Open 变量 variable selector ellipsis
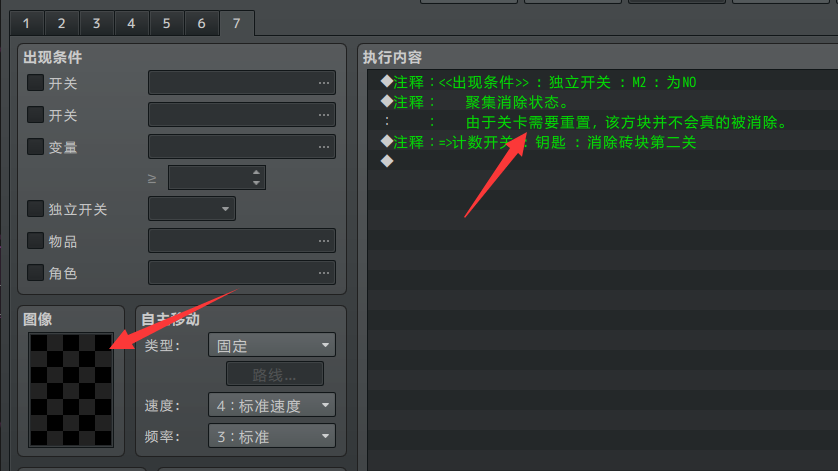This screenshot has height=471, width=838. point(323,147)
